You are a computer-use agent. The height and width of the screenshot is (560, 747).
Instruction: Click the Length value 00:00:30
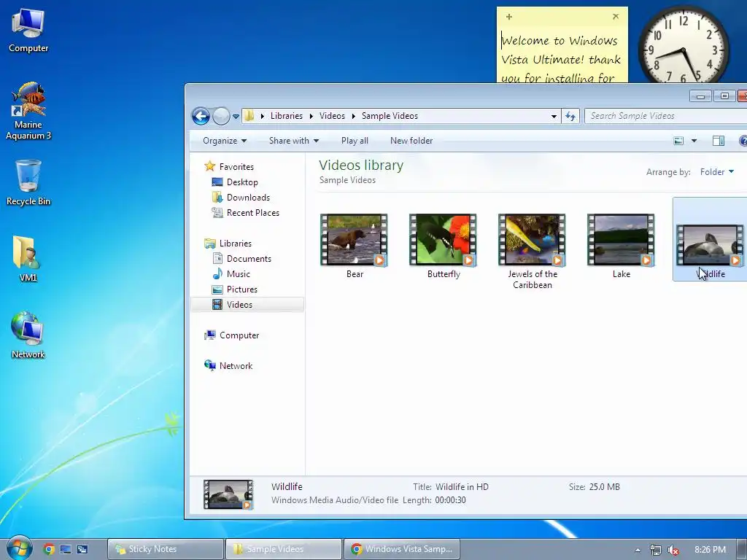tap(450, 500)
